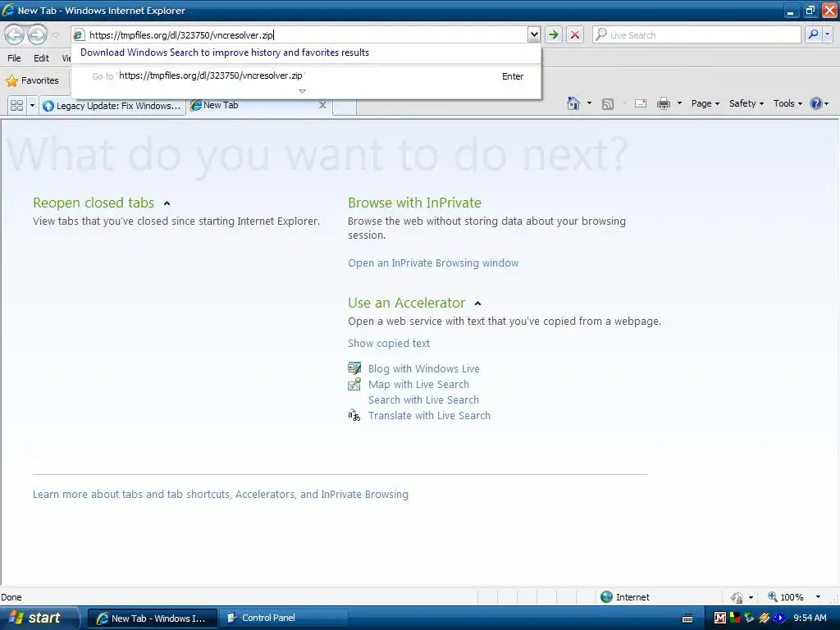Click the Protected Mode lock icon

tap(737, 597)
